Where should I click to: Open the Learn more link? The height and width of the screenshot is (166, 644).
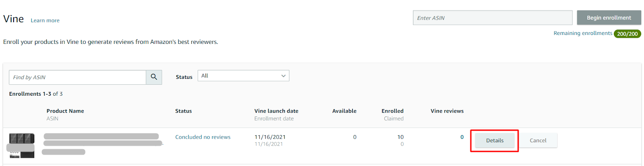[45, 20]
